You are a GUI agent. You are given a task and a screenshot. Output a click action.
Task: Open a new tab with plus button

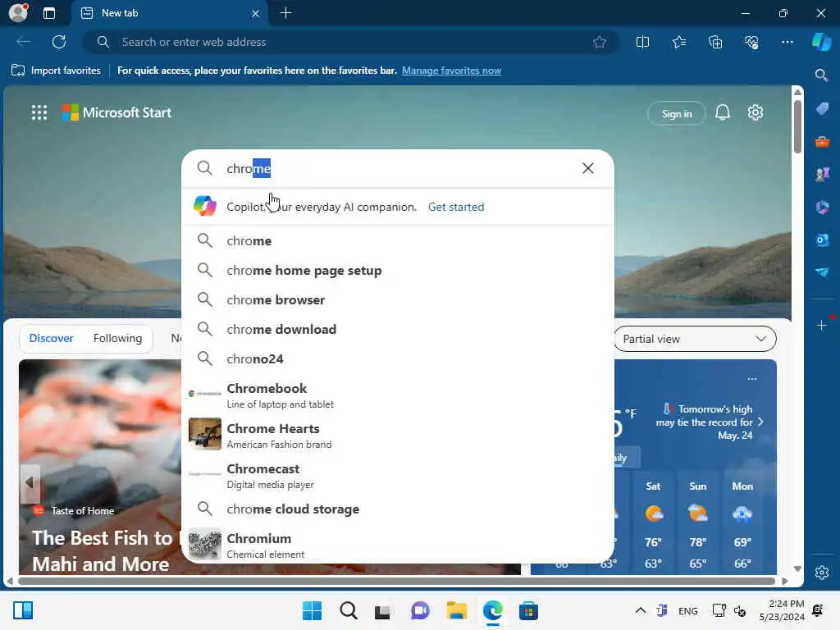tap(285, 13)
